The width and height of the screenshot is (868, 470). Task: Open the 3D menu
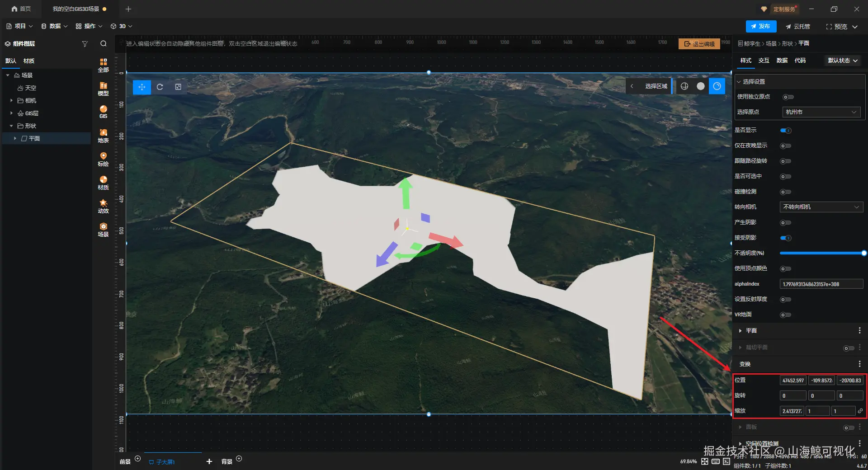coord(122,26)
